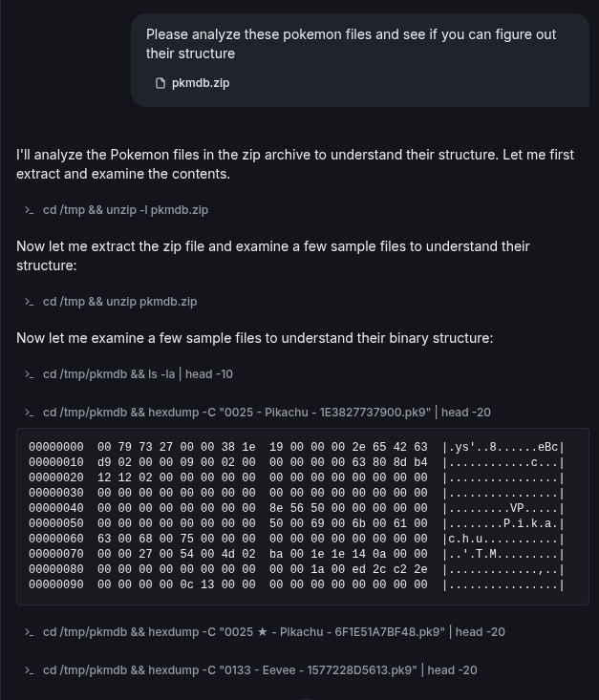Image resolution: width=599 pixels, height=700 pixels.
Task: Click the 'Now let me extract the zip file' paragraph
Action: tap(273, 256)
